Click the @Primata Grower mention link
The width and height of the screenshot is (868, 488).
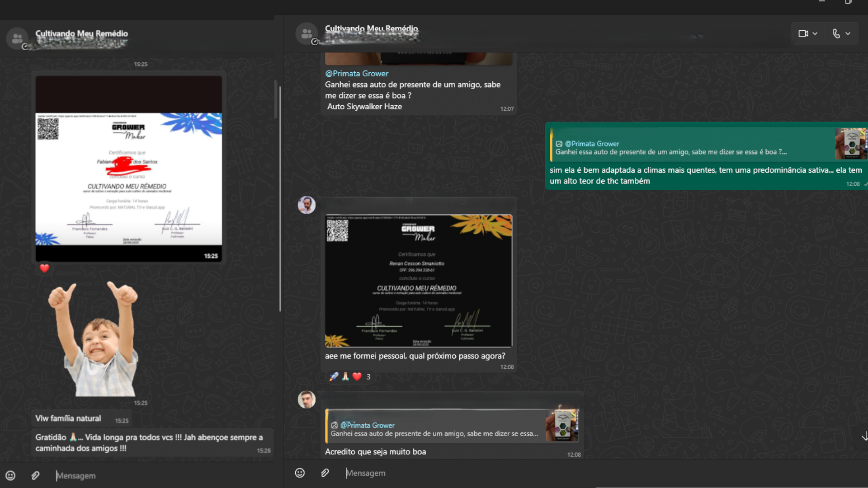[357, 73]
